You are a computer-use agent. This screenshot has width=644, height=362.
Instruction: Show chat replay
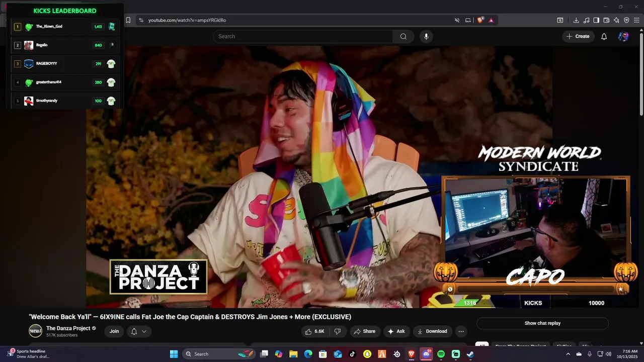pyautogui.click(x=542, y=323)
